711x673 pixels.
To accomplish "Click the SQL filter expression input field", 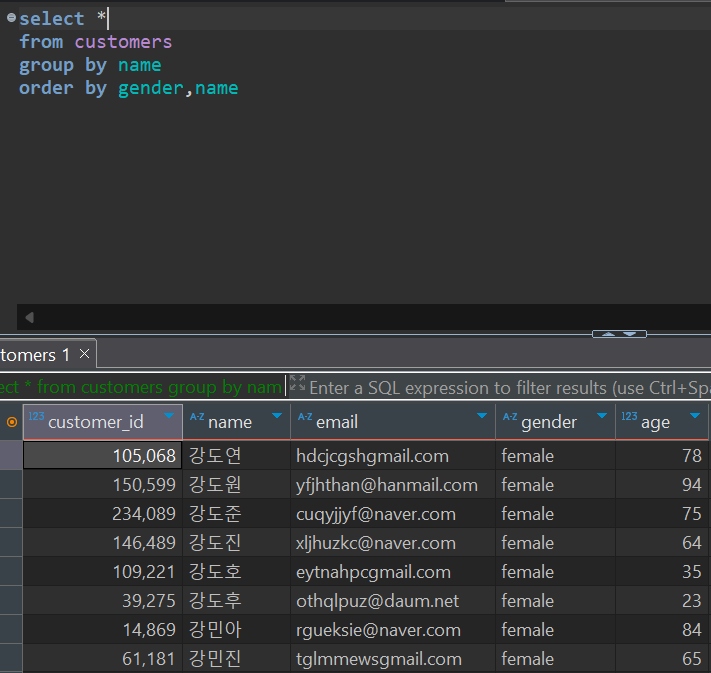I will point(510,388).
